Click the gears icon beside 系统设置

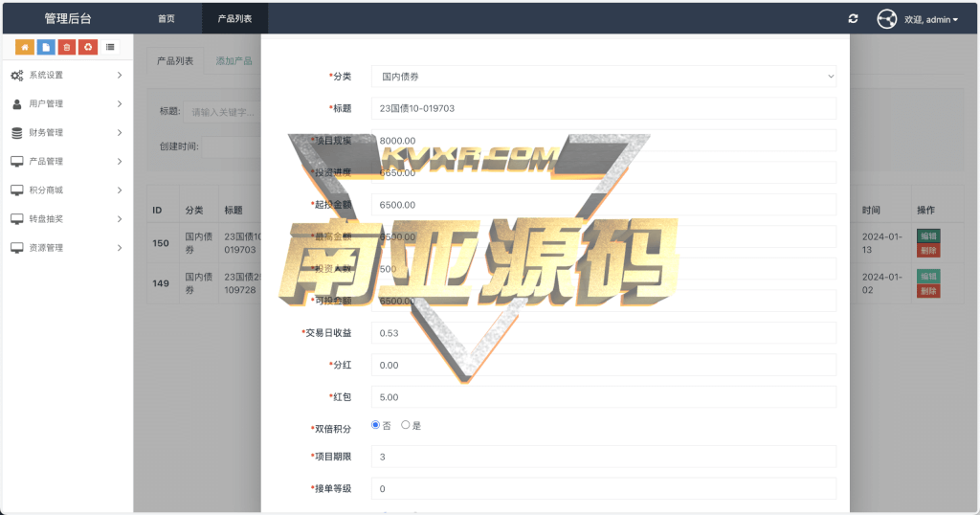pyautogui.click(x=17, y=75)
